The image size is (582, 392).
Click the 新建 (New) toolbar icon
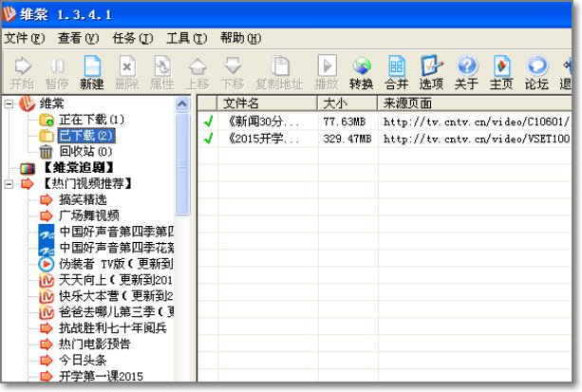point(92,71)
